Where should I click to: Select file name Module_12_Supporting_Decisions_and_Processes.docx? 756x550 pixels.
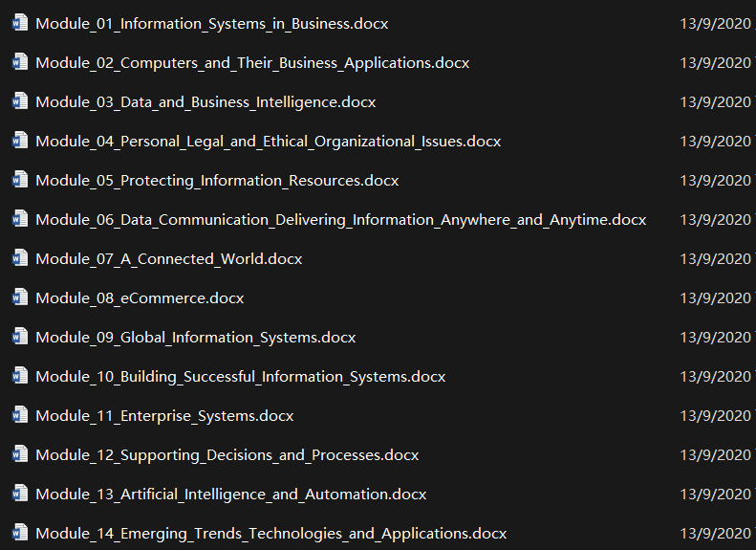[227, 455]
